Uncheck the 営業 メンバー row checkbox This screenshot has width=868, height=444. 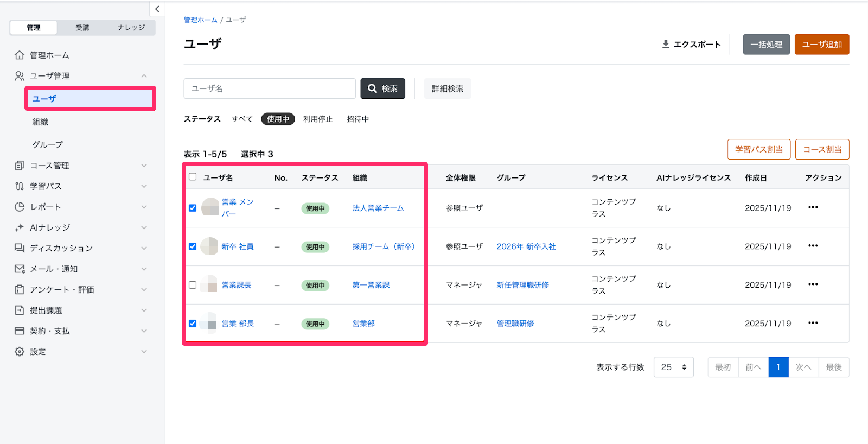[193, 208]
